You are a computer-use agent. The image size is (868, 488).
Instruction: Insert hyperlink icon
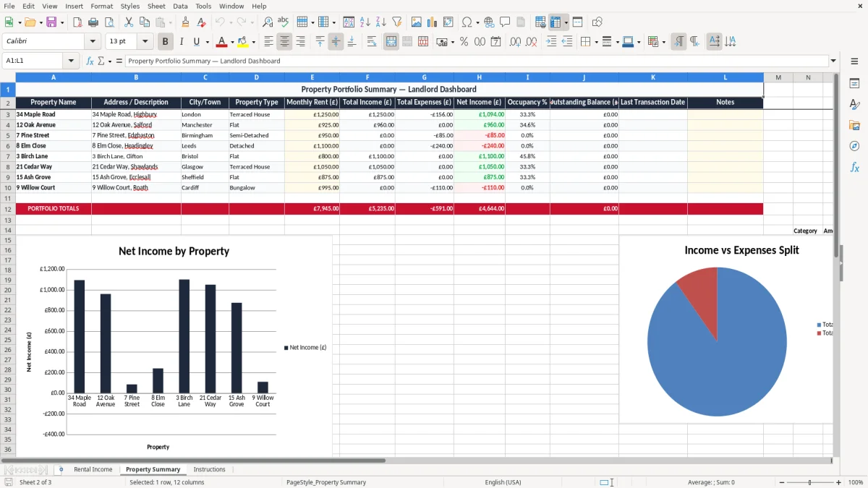tap(489, 22)
